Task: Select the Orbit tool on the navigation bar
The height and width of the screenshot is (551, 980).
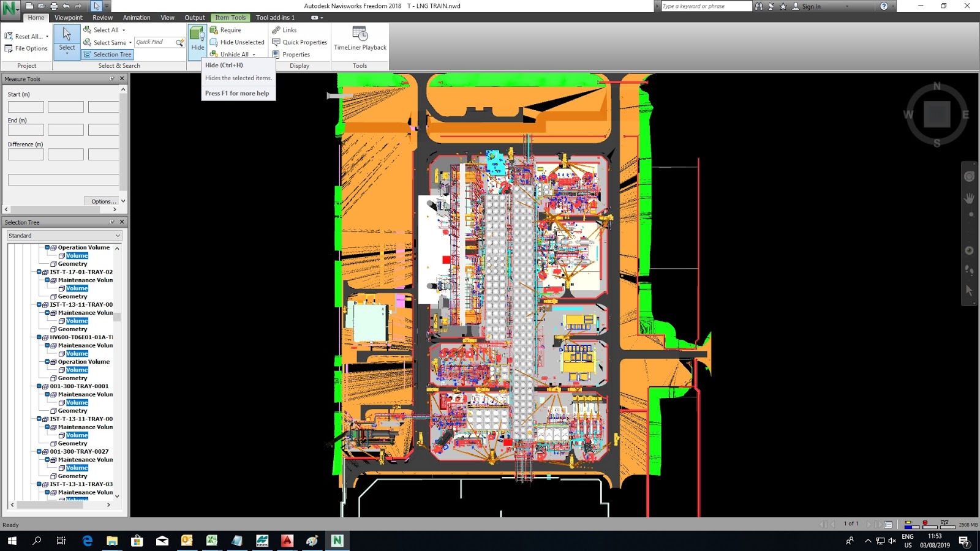Action: (970, 250)
